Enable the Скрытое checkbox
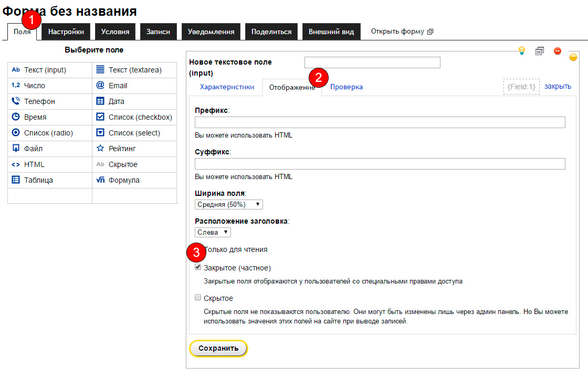 click(198, 298)
